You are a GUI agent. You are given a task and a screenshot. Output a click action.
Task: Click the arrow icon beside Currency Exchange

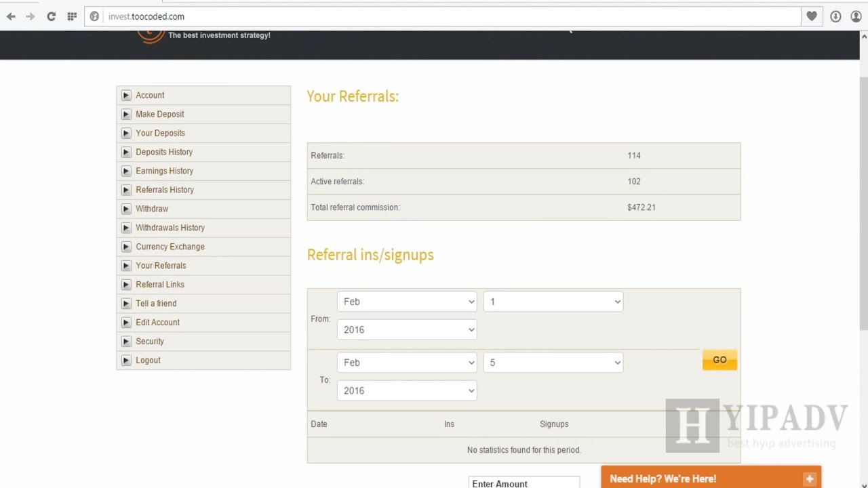(126, 247)
